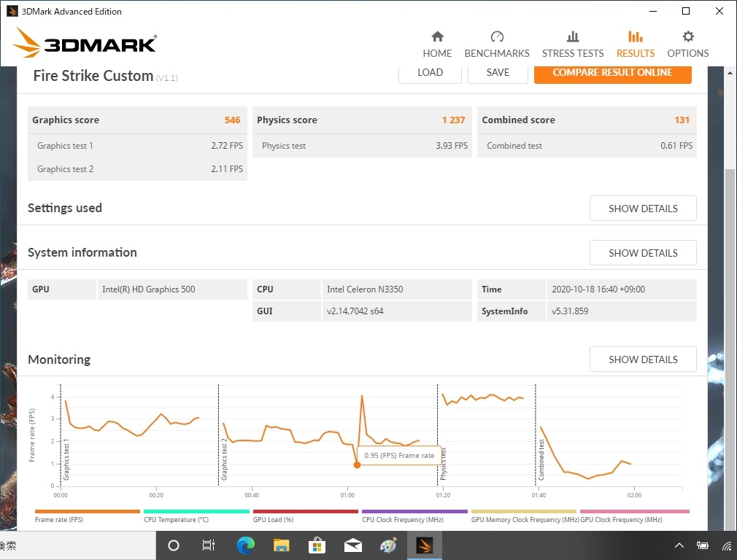Viewport: 737px width, 560px height.
Task: Click GPU value Intel(R) HD Graphics 500
Action: [149, 289]
